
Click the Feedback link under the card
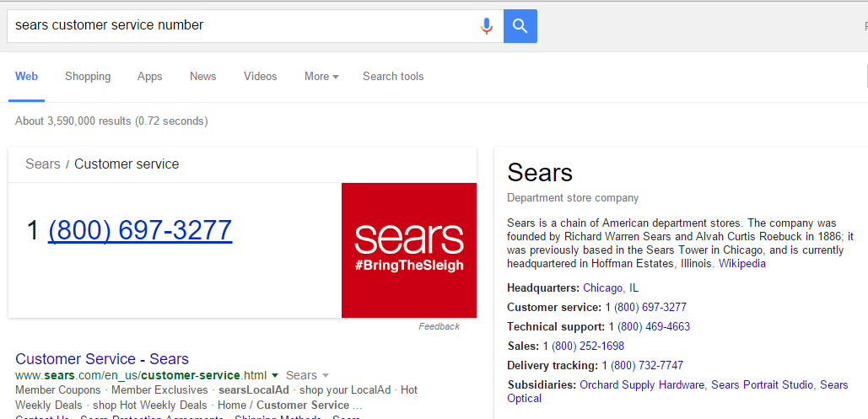tap(439, 326)
